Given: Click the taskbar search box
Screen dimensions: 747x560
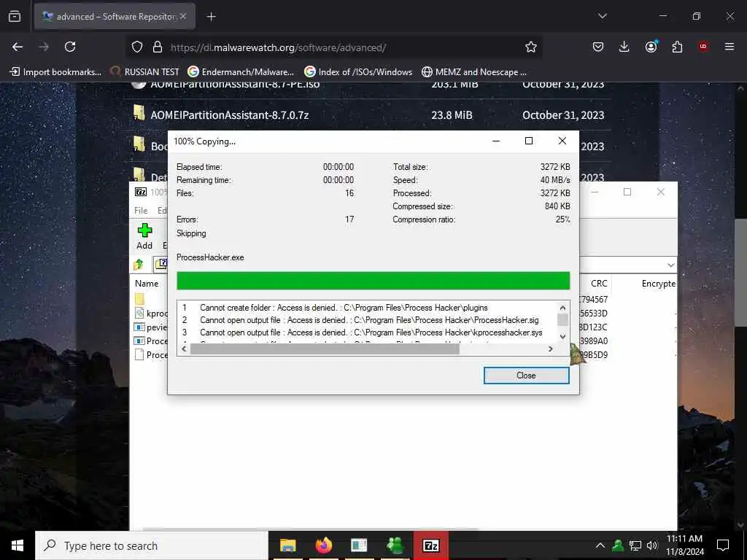Looking at the screenshot, I should [152, 545].
